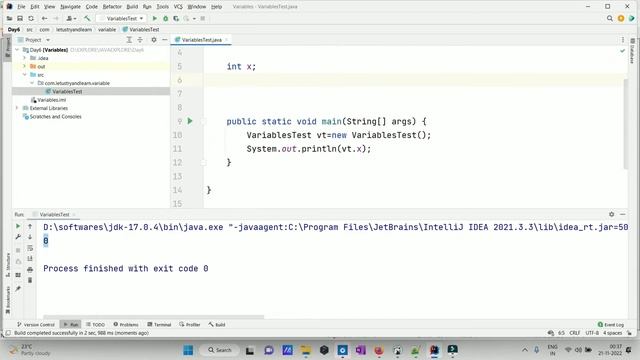Screen dimensions: 640x360
Task: Open the Problems tool window
Action: click(x=126, y=324)
